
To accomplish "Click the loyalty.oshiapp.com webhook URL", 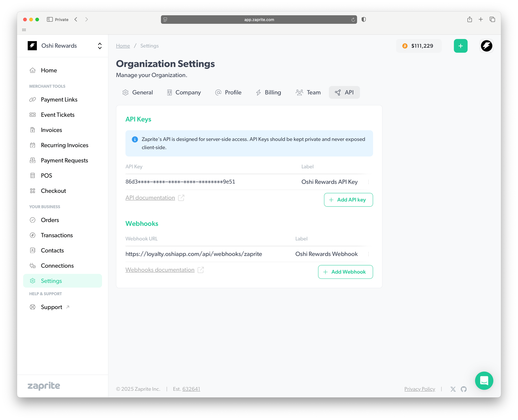I will [193, 254].
